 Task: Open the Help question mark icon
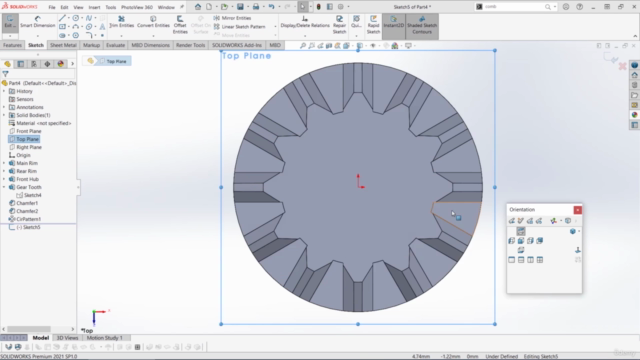point(580,7)
